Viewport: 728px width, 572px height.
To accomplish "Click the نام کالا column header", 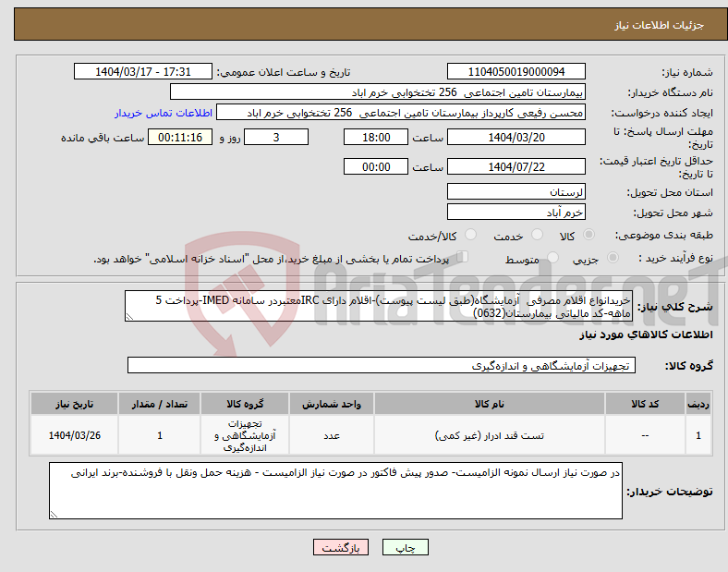I will point(490,404).
